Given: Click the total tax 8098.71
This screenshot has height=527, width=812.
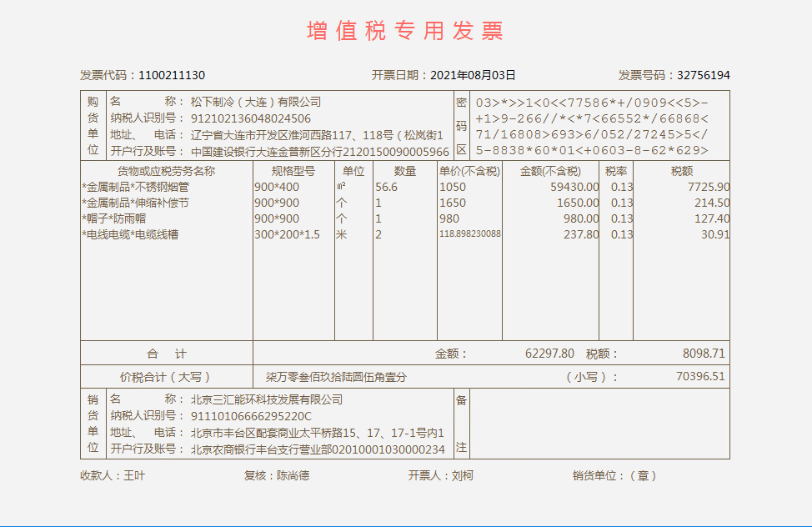Looking at the screenshot, I should 704,354.
